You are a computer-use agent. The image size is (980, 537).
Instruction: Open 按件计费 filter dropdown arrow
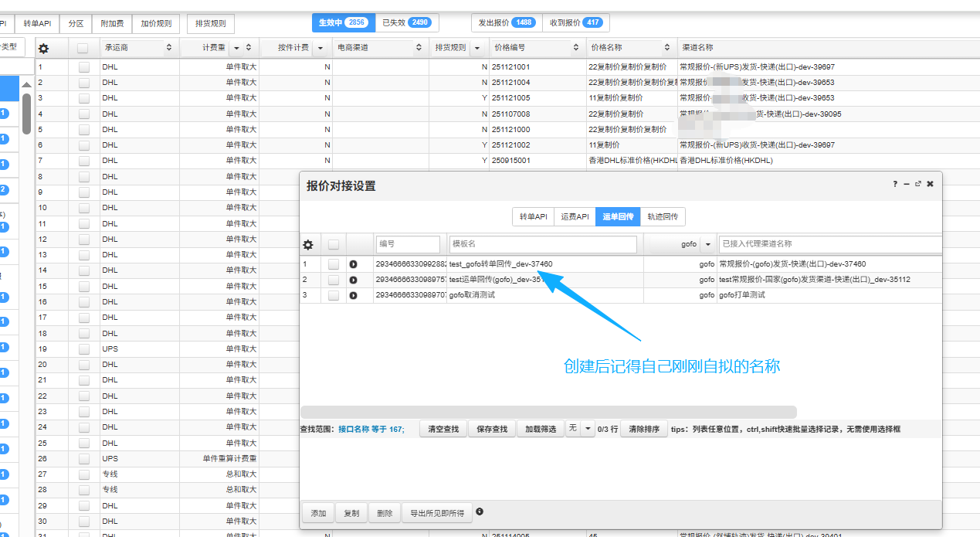(x=320, y=48)
